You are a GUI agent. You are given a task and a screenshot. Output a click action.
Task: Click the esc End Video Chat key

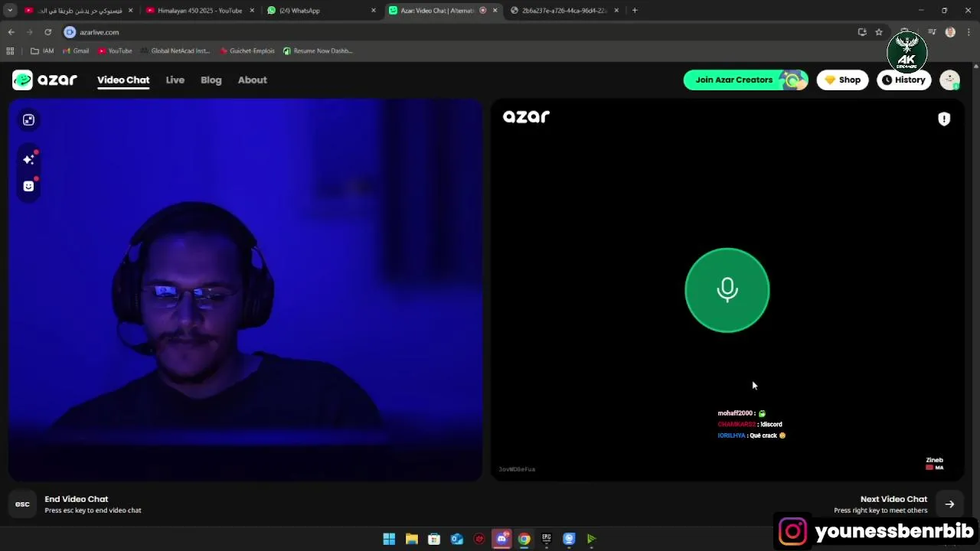click(x=22, y=504)
